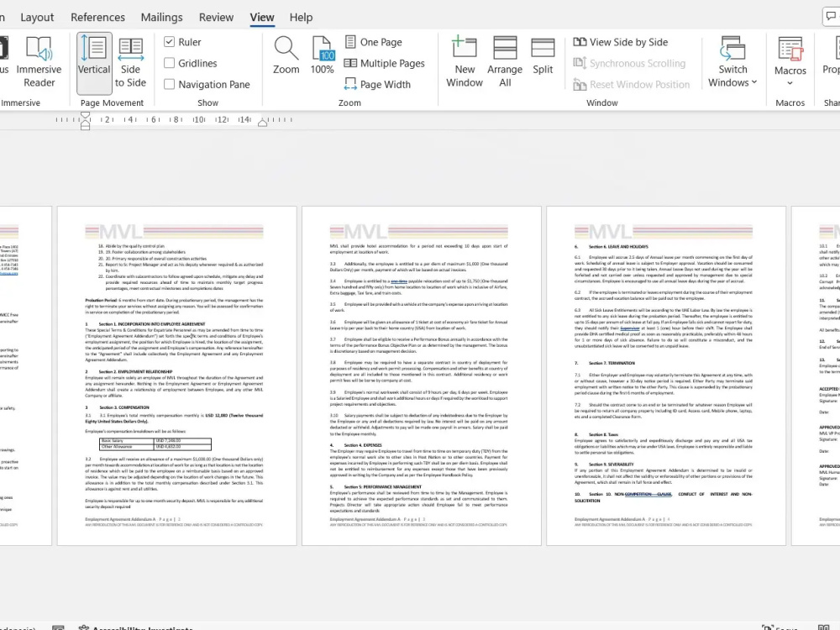Click the Synchronous Scrolling option

pyautogui.click(x=629, y=63)
